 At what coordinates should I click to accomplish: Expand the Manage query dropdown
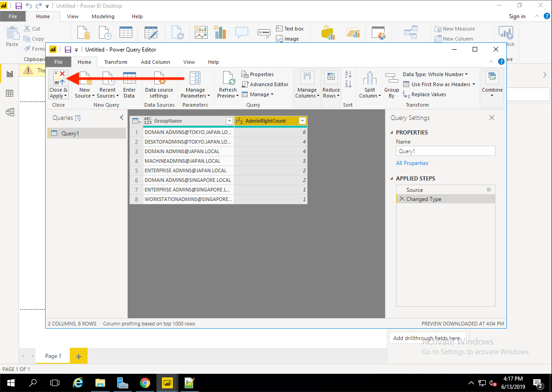click(x=272, y=94)
